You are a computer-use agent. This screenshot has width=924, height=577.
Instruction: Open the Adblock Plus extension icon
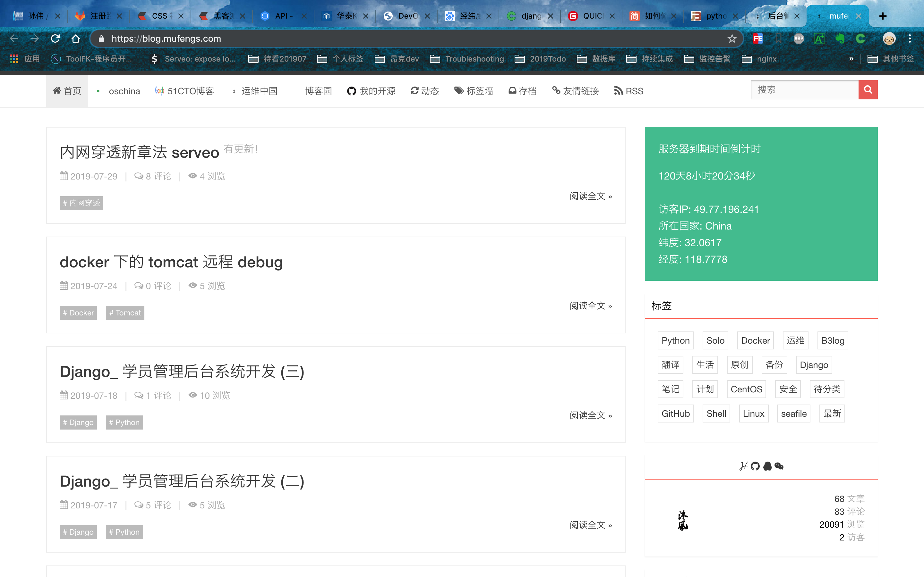click(x=798, y=38)
